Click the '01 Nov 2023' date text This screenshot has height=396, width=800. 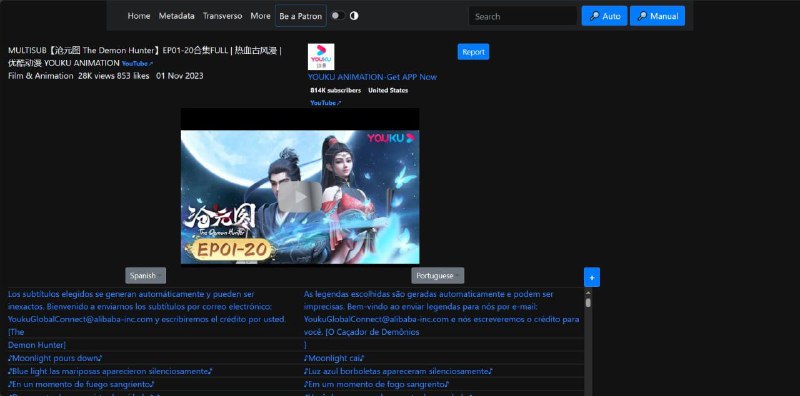click(180, 76)
